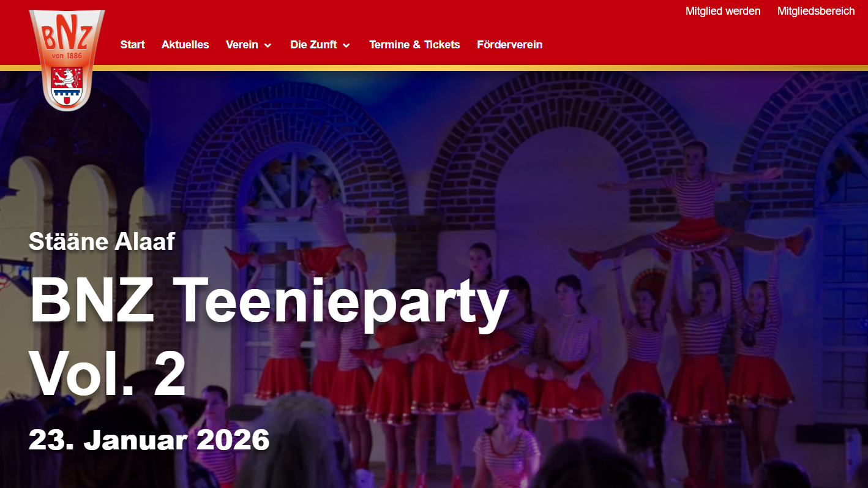This screenshot has height=488, width=868.
Task: Click the 'BNZ Teenieparty' headline
Action: pos(269,302)
